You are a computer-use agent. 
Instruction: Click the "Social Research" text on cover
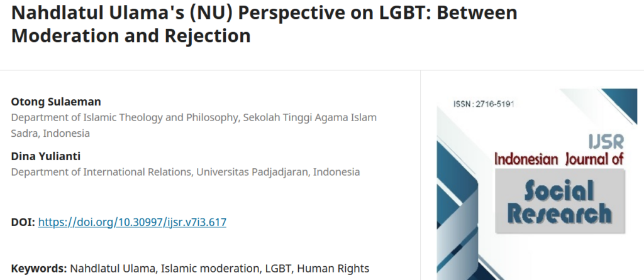click(558, 201)
